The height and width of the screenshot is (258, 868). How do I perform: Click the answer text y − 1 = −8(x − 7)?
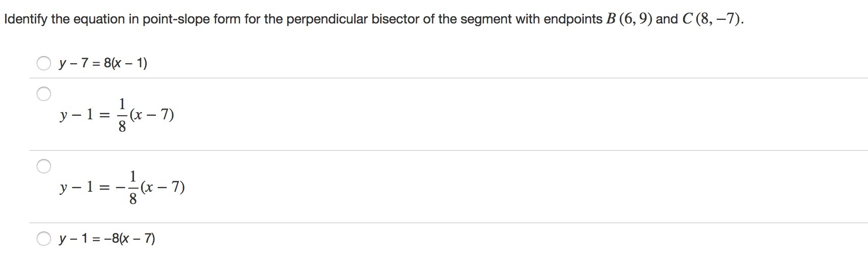[107, 239]
